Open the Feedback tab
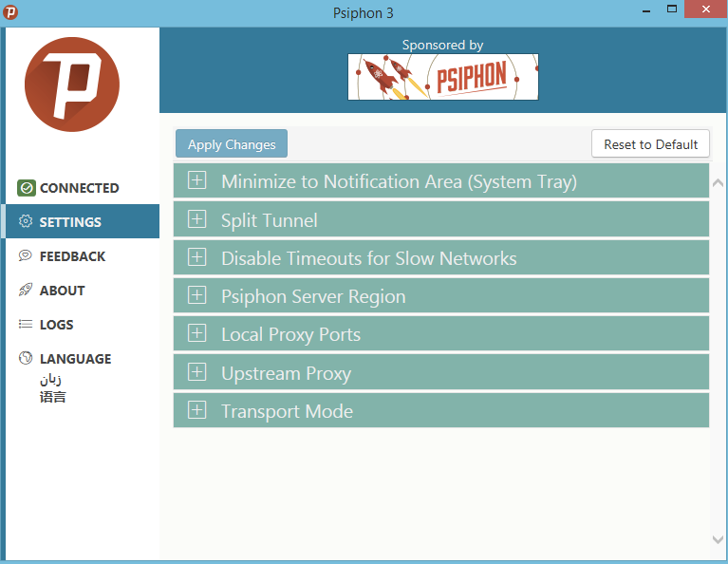This screenshot has height=564, width=728. pyautogui.click(x=83, y=256)
